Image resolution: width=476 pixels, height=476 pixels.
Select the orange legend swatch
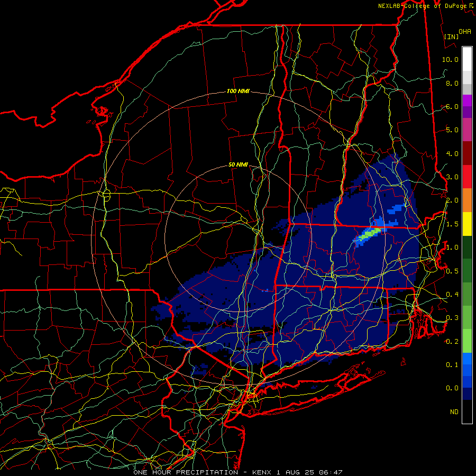click(x=467, y=200)
